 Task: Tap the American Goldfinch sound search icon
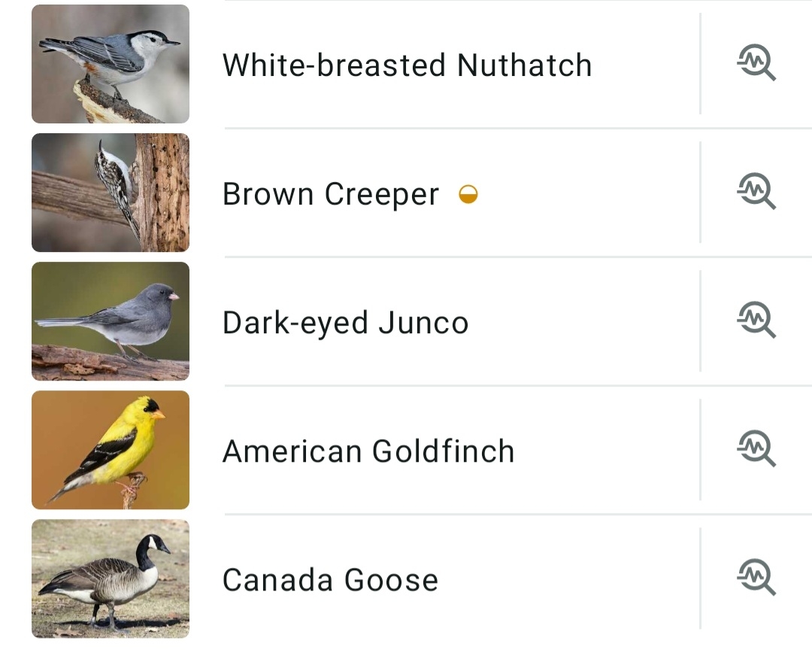point(756,449)
